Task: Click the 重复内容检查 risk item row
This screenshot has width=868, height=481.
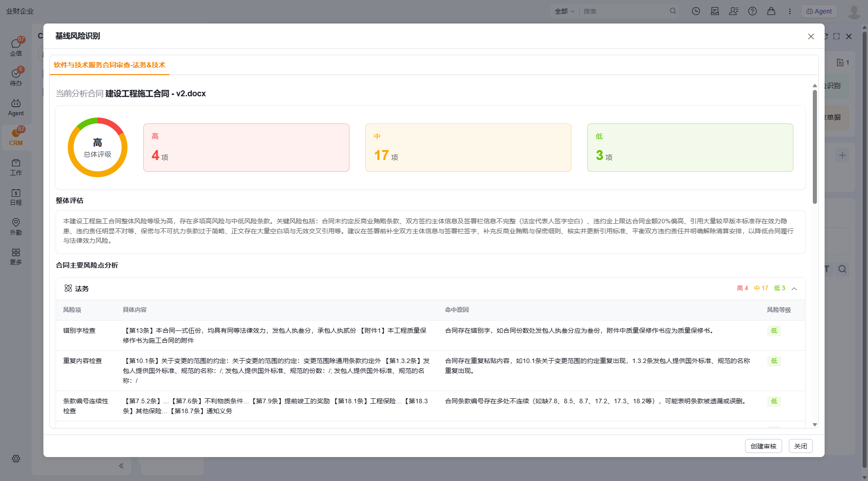Action: pos(430,371)
